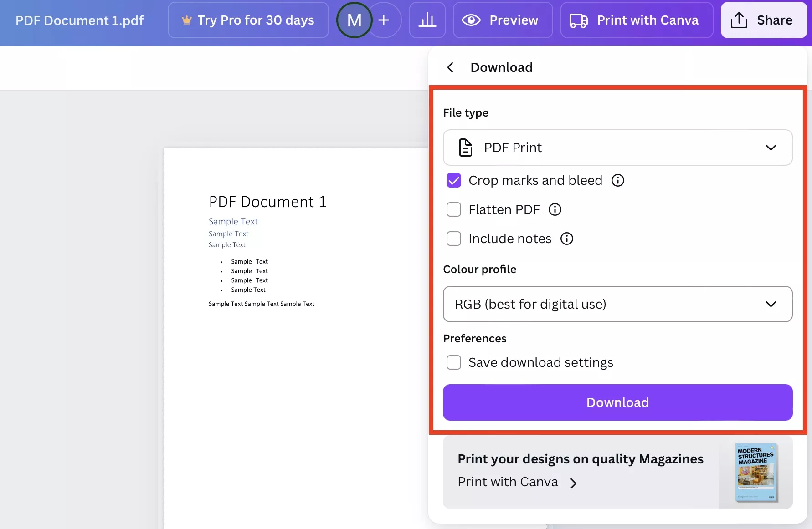This screenshot has width=812, height=529.
Task: Show info icon next to Include notes
Action: (x=566, y=239)
